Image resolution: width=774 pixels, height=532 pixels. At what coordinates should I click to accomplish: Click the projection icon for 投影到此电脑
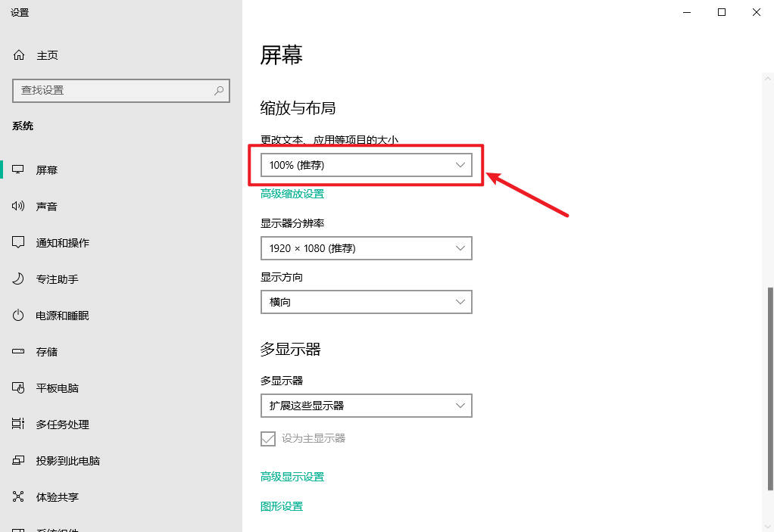pos(18,461)
